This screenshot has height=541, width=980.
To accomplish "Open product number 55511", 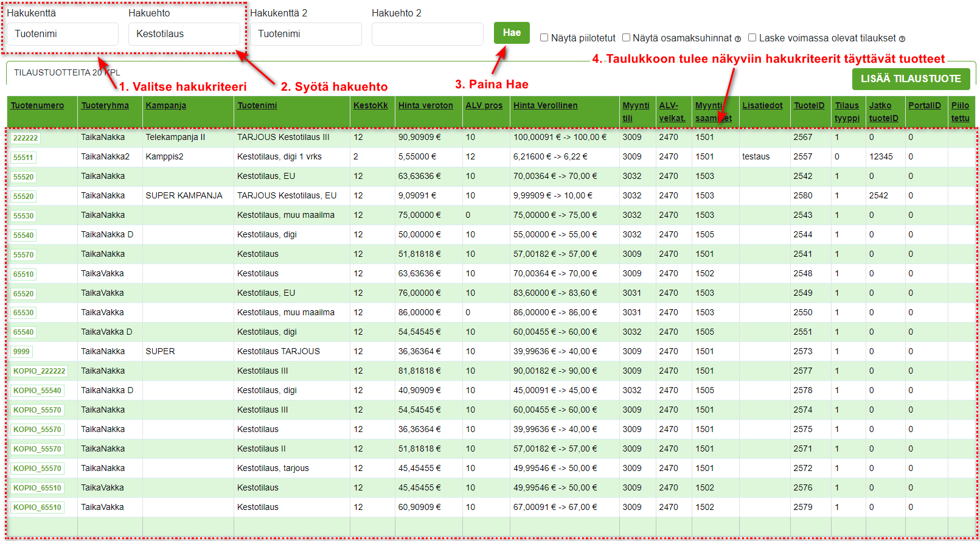I will coord(23,158).
